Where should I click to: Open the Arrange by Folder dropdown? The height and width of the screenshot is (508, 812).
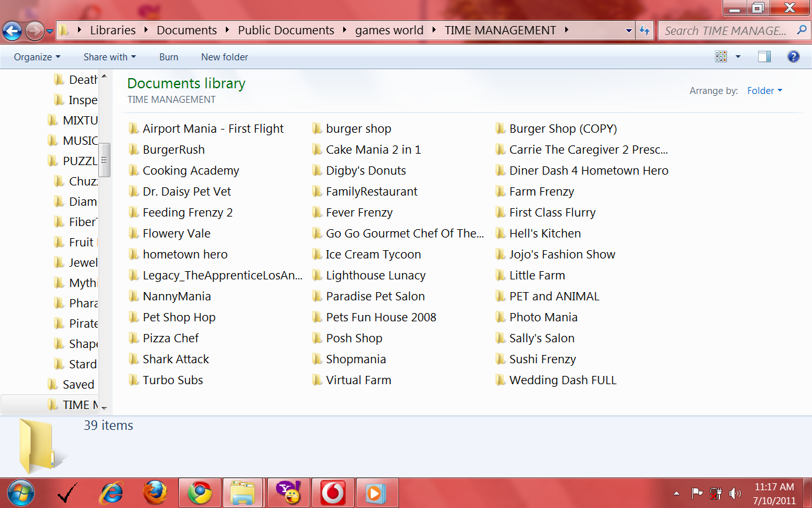tap(764, 91)
